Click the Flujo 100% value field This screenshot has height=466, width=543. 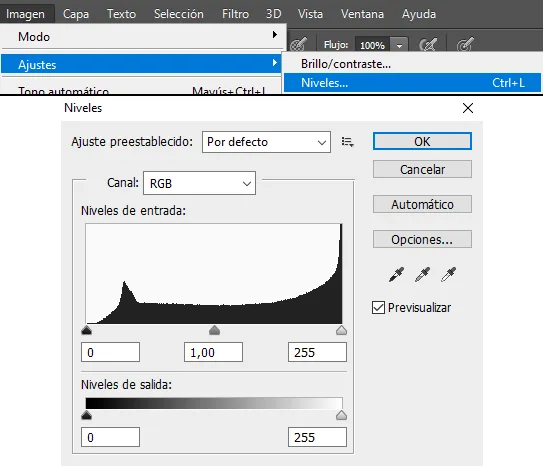tap(373, 45)
